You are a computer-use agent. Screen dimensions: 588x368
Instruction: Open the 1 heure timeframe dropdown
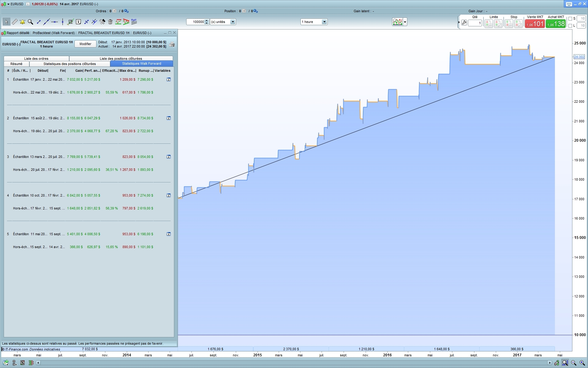click(324, 22)
